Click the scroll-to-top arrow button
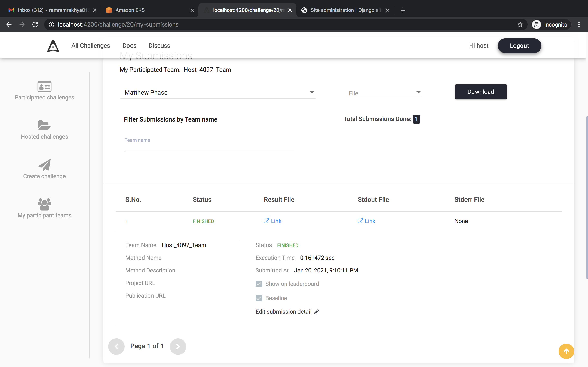The height and width of the screenshot is (367, 588). coord(566,351)
